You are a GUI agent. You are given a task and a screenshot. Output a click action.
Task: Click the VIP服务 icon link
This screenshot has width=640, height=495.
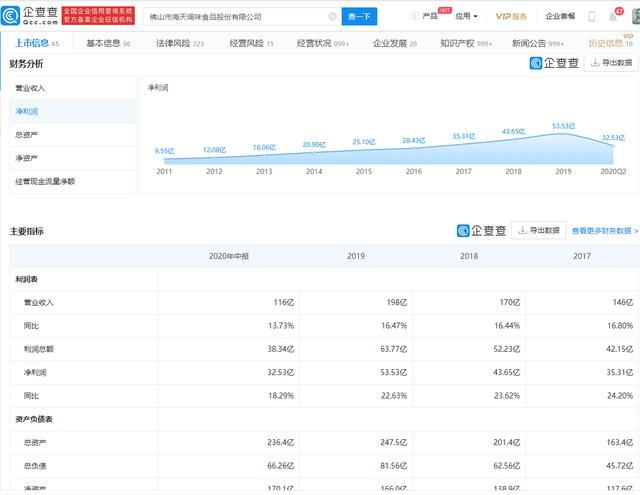click(511, 17)
